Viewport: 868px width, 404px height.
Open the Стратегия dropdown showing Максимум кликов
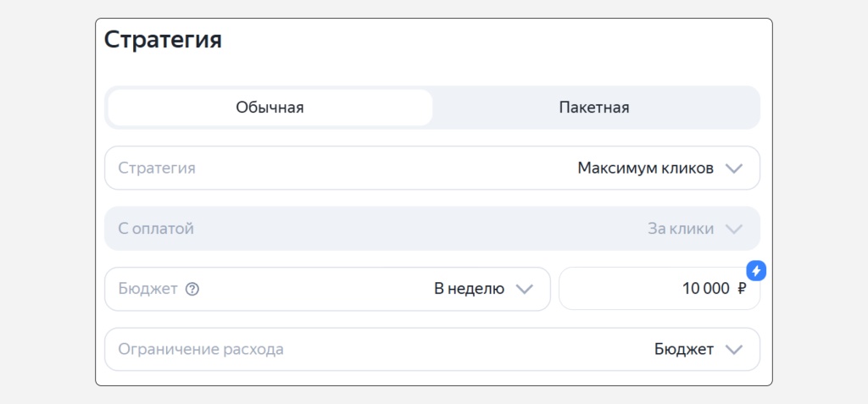tap(431, 169)
